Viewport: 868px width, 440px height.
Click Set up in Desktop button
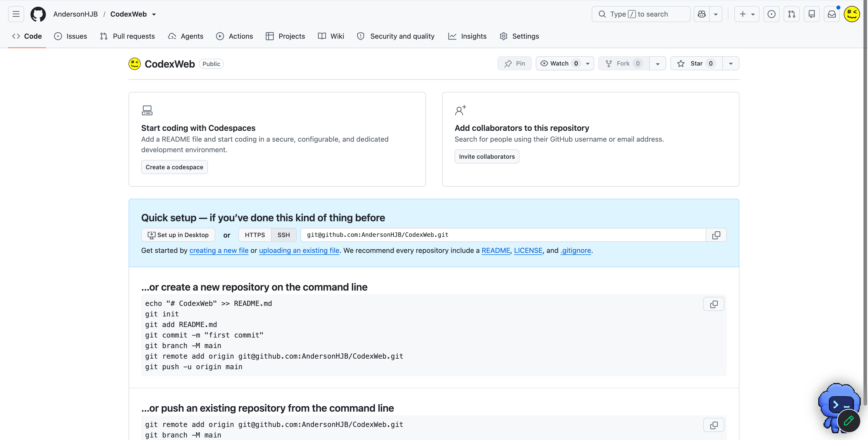pos(178,235)
